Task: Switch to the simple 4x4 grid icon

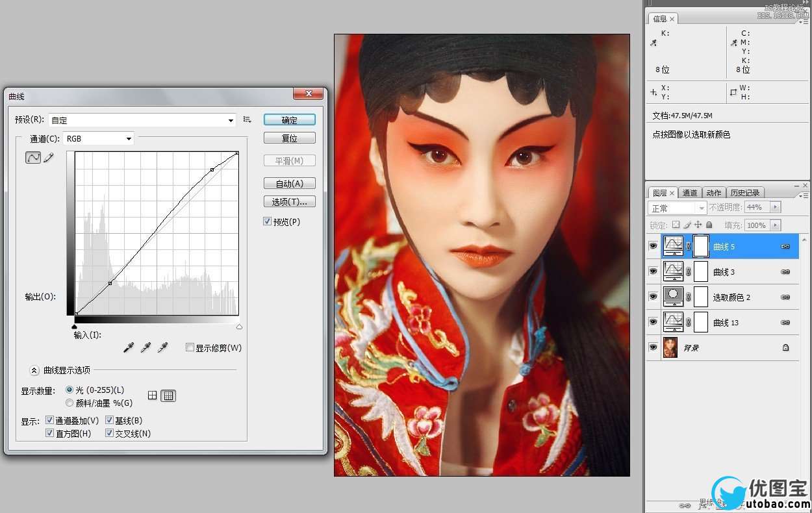Action: click(153, 395)
